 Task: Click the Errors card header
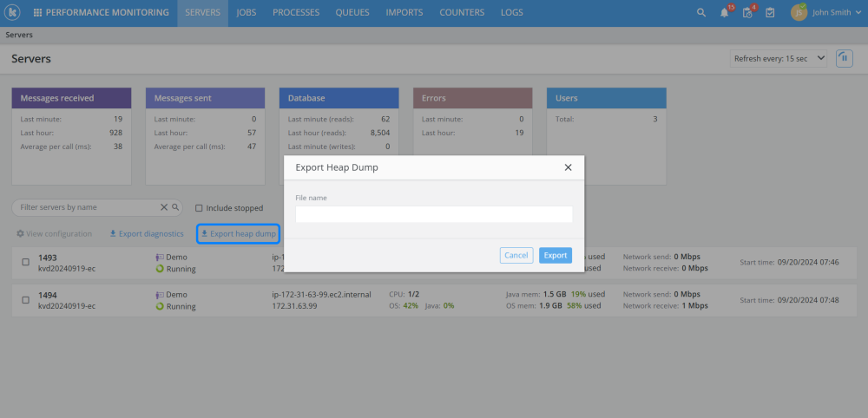[473, 98]
